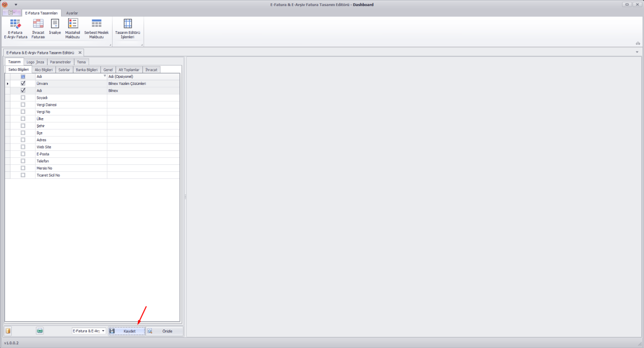The width and height of the screenshot is (644, 348).
Task: Open E-Fatura E-Arşiv Fatura design
Action: click(15, 28)
